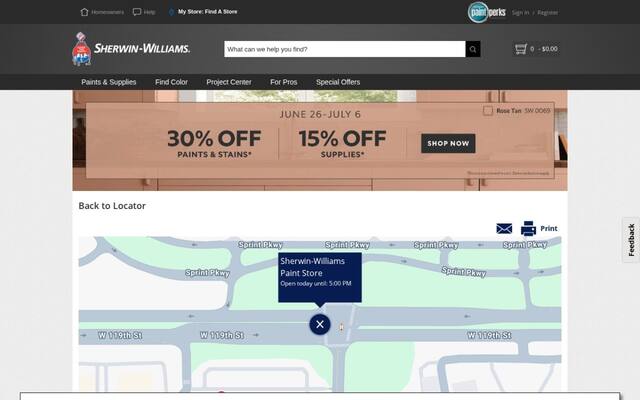Go Back to Locator
The width and height of the screenshot is (640, 400).
[112, 206]
